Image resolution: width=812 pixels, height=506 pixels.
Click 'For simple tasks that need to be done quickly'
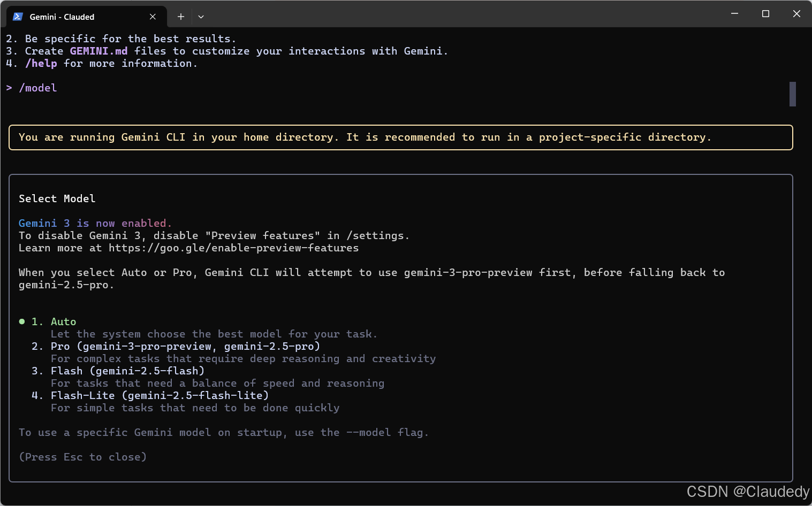(x=195, y=408)
